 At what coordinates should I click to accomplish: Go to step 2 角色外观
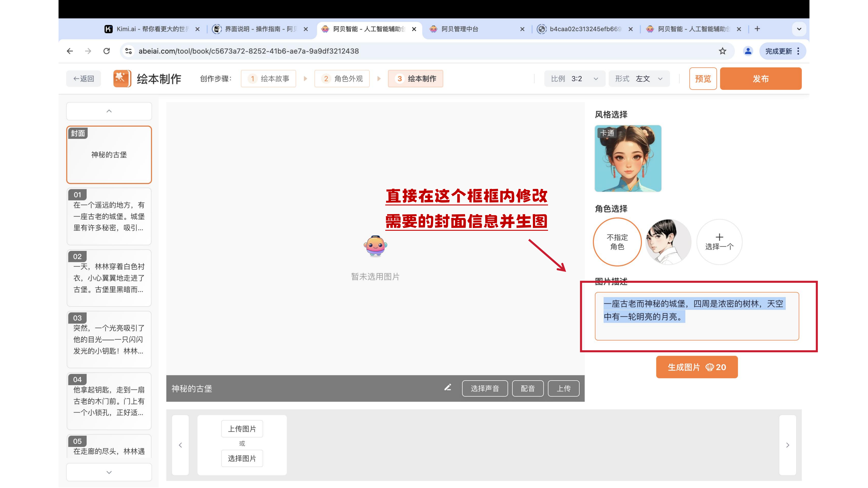click(x=342, y=79)
